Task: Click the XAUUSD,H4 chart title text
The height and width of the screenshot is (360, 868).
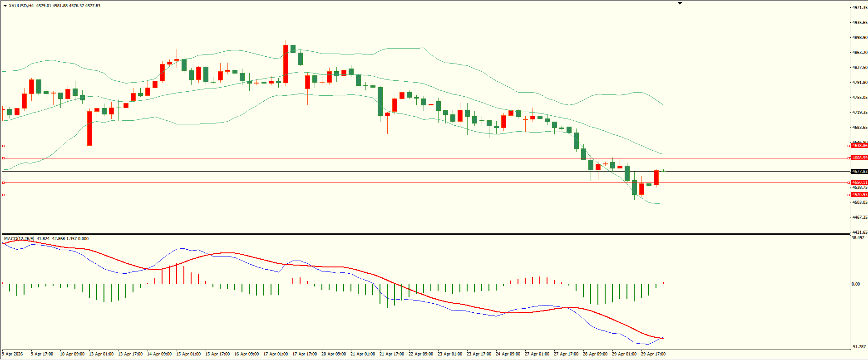Action: click(x=21, y=6)
